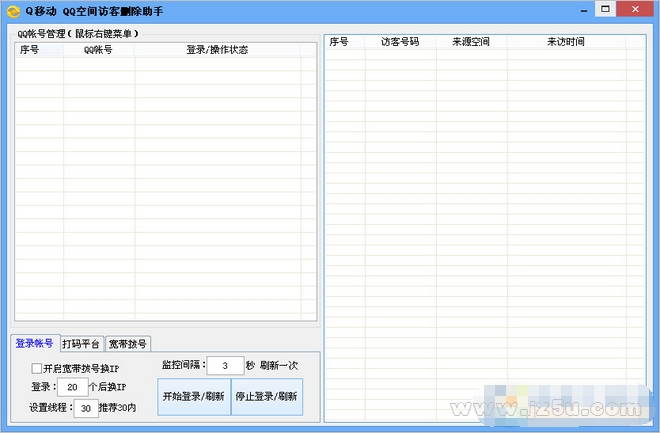Click the visitor list 序号 column header

pyautogui.click(x=345, y=42)
